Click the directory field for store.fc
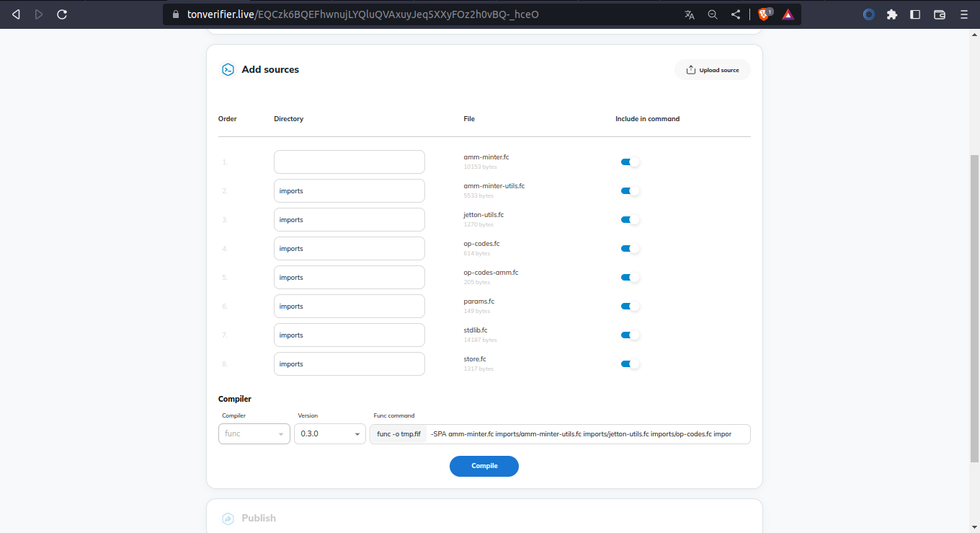The height and width of the screenshot is (533, 980). (x=349, y=364)
